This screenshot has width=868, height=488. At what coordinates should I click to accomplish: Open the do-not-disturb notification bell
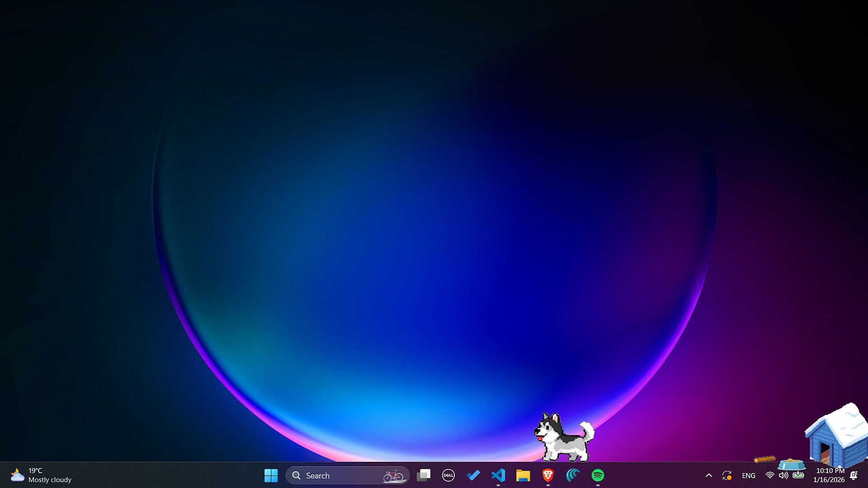coord(854,475)
